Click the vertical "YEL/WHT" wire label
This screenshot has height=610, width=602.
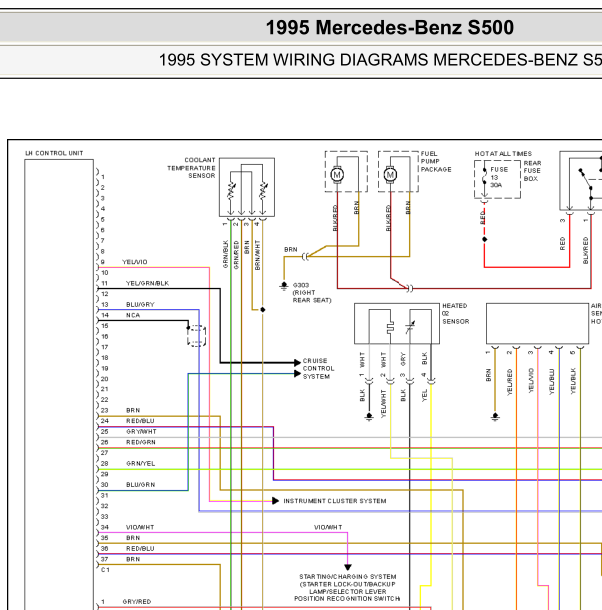point(383,404)
